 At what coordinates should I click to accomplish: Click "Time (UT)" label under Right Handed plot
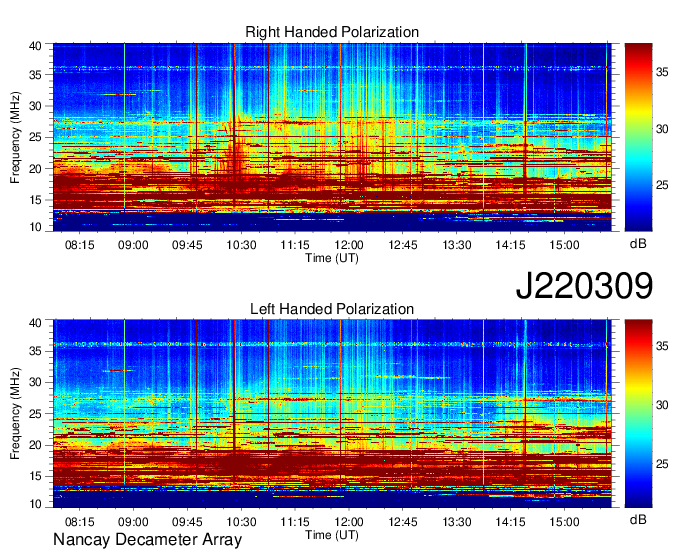[332, 258]
